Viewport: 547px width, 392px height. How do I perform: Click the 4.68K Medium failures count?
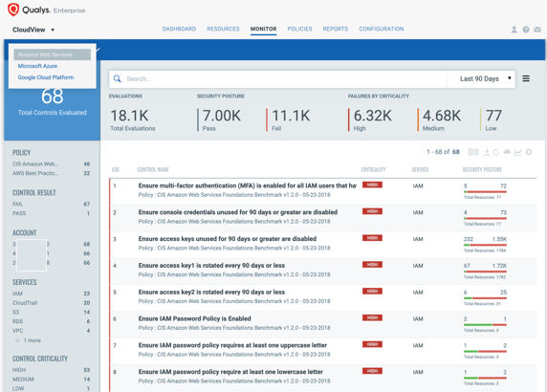click(x=442, y=116)
